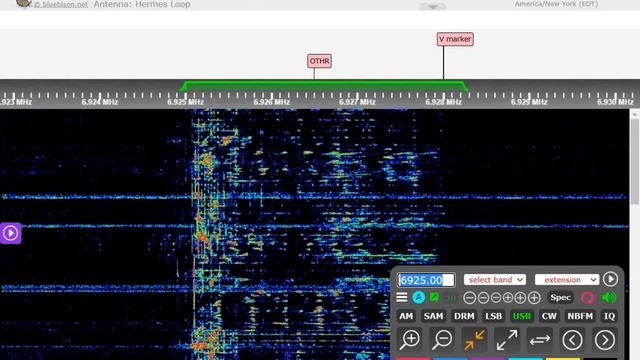This screenshot has height=360, width=640.
Task: Click the green passband bar on the scale
Action: (324, 86)
